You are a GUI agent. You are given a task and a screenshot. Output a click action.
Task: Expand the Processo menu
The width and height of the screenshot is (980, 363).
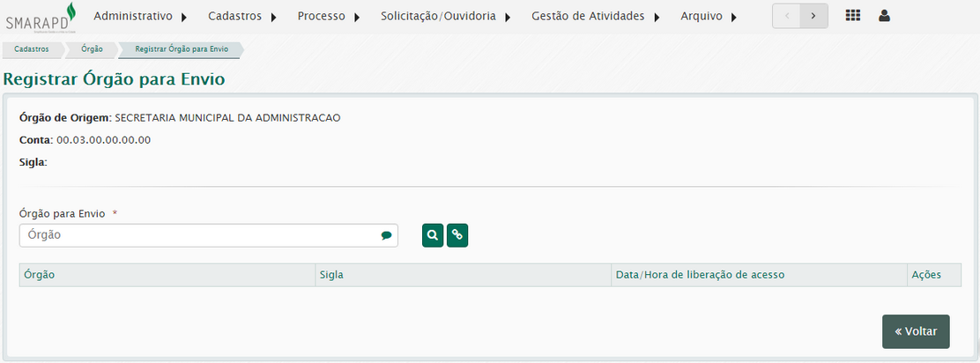[329, 16]
